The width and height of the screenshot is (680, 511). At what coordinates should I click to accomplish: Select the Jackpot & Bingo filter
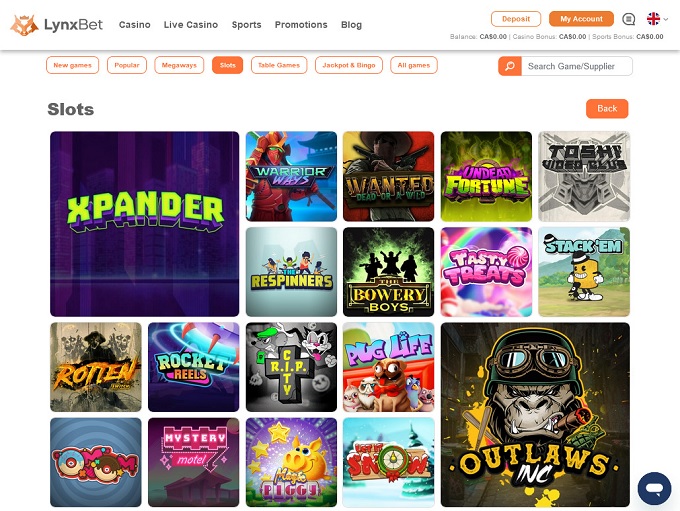tap(349, 65)
